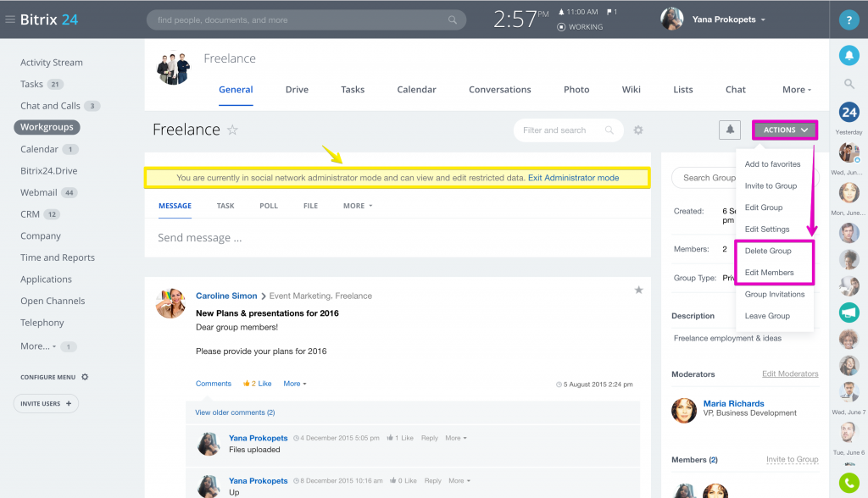Select Add to favorites in Actions menu
Screen dimensions: 868x498
pyautogui.click(x=772, y=164)
